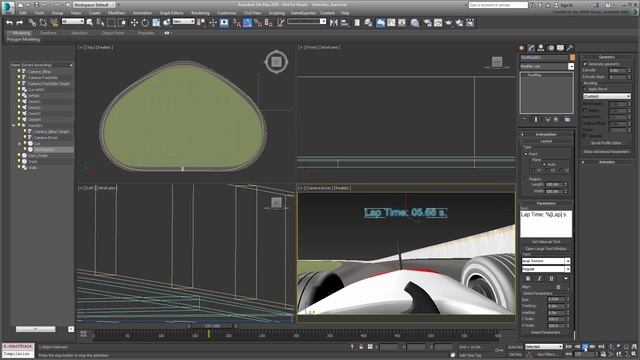Toggle bold text formatting button
Viewport: 640px width, 360px height.
(528, 278)
